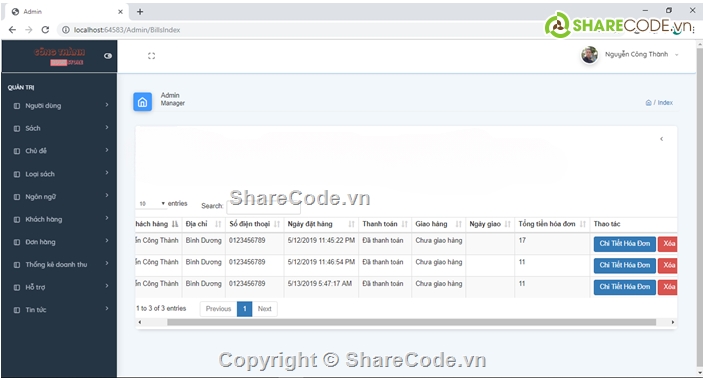Click Xóa button in the last row

pyautogui.click(x=668, y=287)
